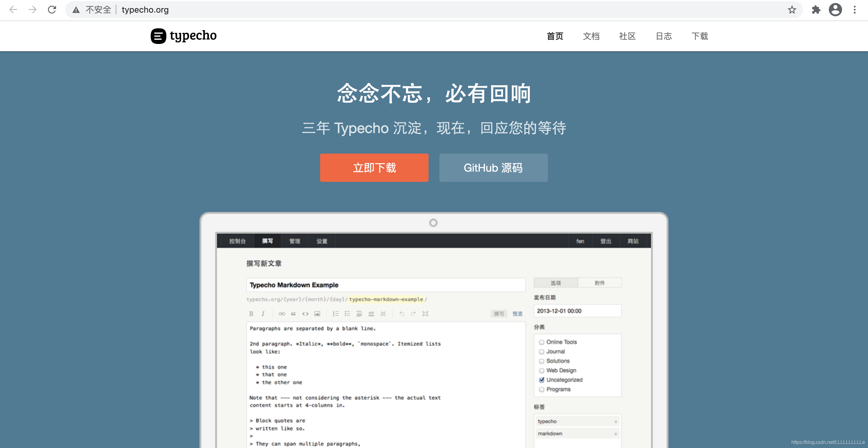This screenshot has width=868, height=448.
Task: Click the heading title icon
Action: pyautogui.click(x=359, y=314)
